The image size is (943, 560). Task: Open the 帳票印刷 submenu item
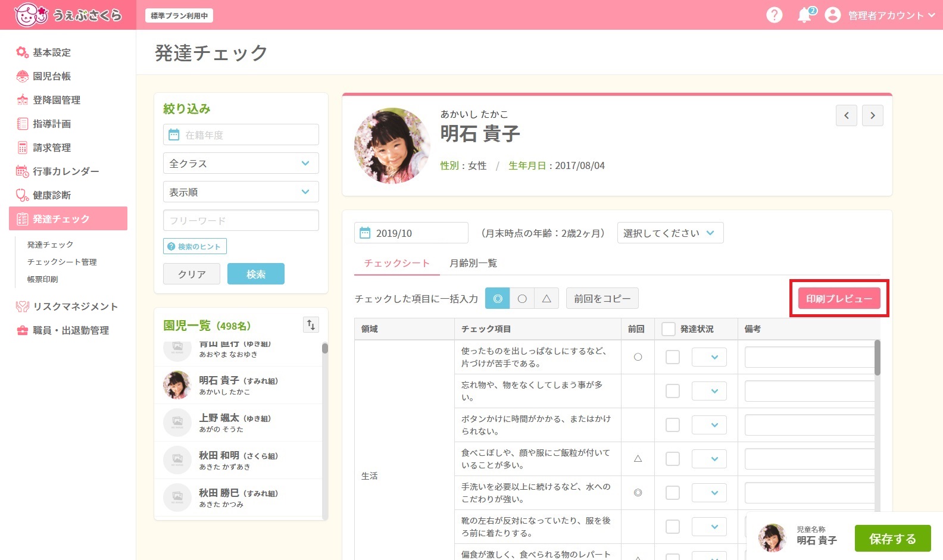click(42, 279)
